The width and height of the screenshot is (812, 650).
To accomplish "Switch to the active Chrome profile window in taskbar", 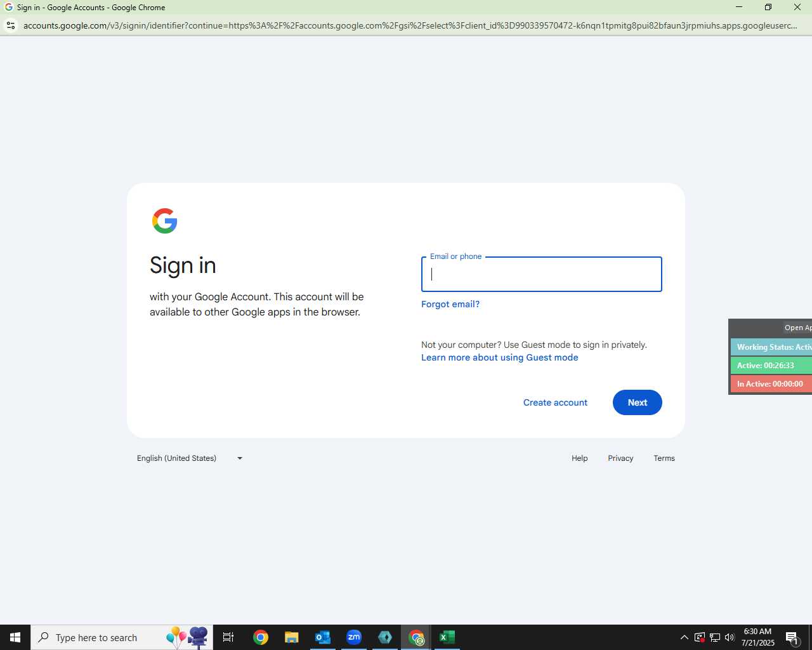I will (416, 637).
